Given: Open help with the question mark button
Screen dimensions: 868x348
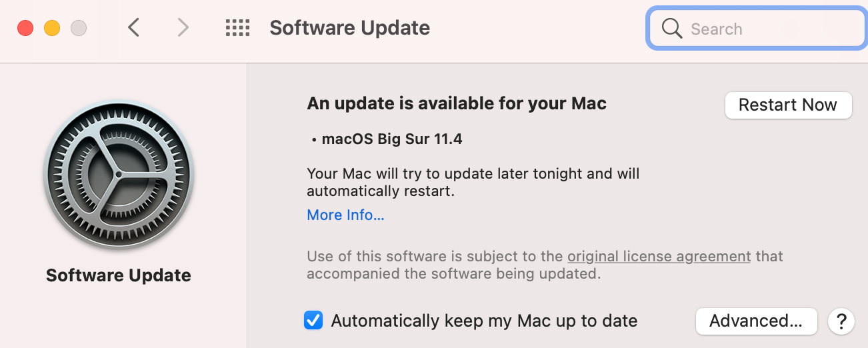Looking at the screenshot, I should pos(841,321).
